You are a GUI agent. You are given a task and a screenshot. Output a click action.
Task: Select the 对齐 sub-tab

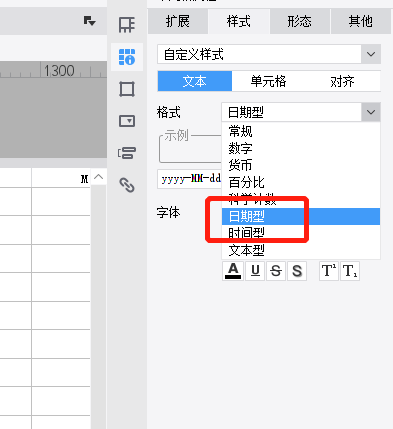pyautogui.click(x=342, y=81)
